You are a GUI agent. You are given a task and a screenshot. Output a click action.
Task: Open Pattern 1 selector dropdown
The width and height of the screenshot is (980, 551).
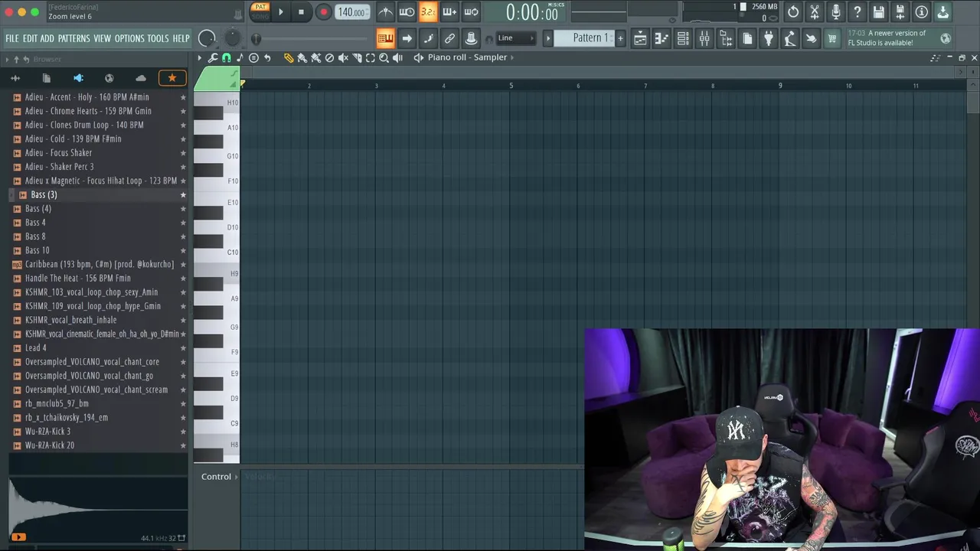point(590,38)
